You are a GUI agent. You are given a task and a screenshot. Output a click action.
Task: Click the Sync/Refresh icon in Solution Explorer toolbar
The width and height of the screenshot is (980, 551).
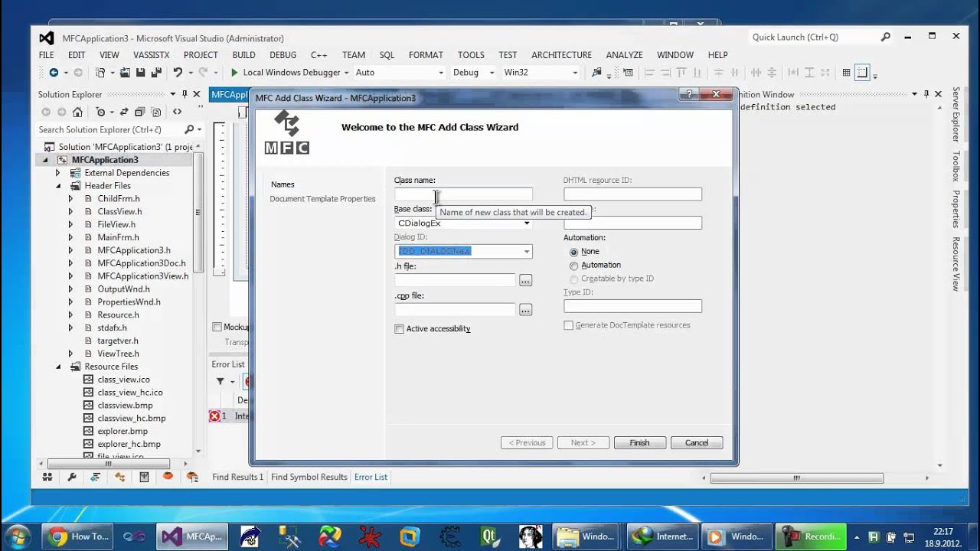coord(123,112)
